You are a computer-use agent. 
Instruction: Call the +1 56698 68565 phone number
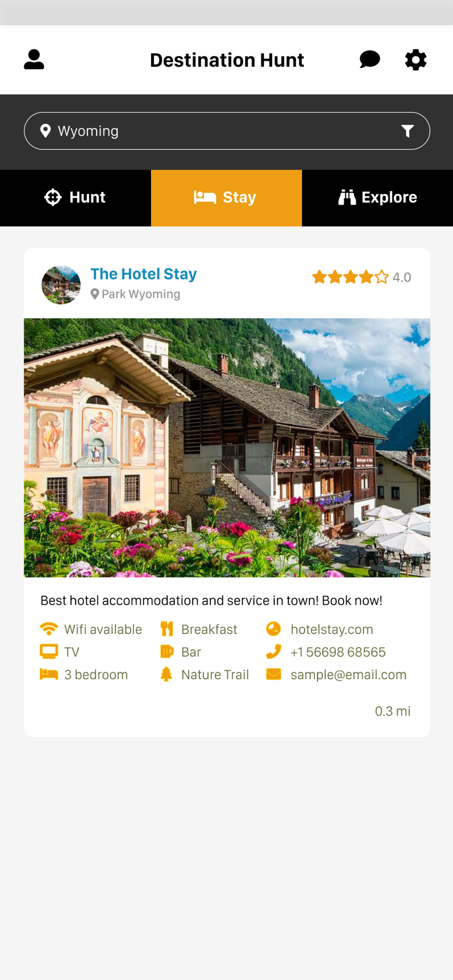click(x=338, y=652)
